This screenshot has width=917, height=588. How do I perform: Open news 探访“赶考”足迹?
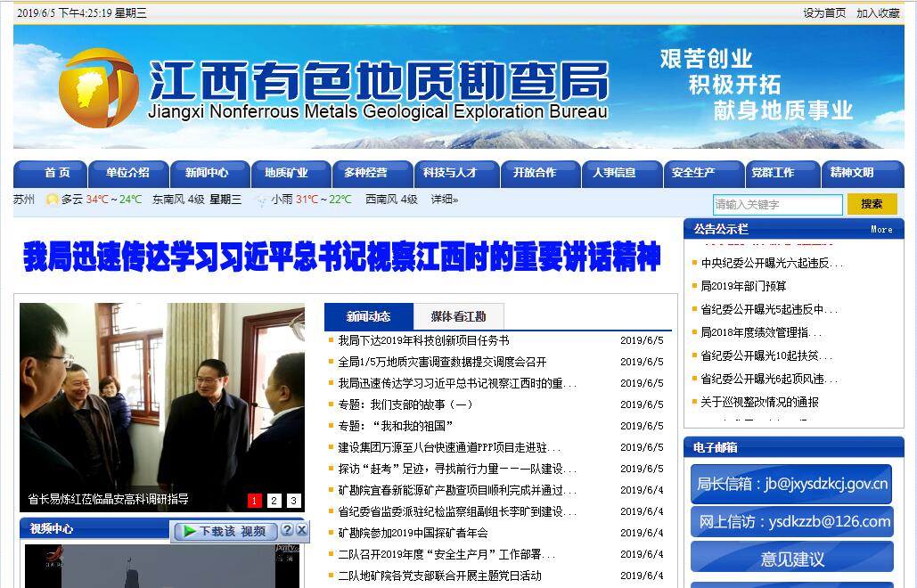pos(457,469)
